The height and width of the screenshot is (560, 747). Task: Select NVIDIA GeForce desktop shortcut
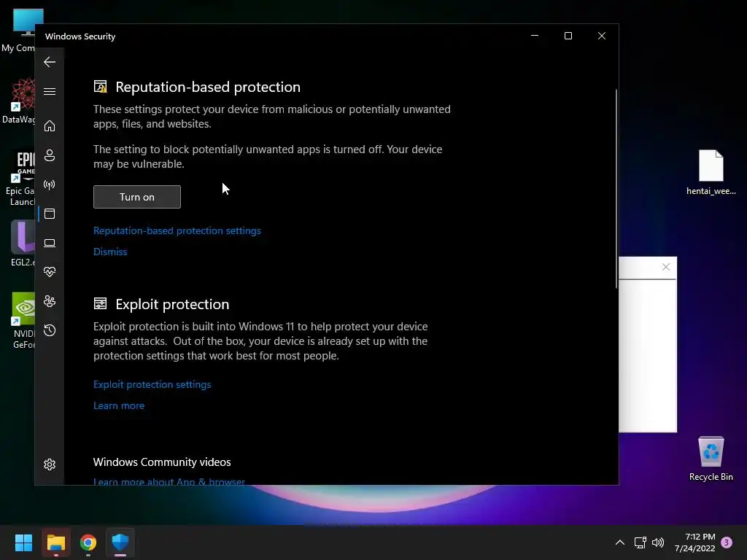tap(23, 321)
